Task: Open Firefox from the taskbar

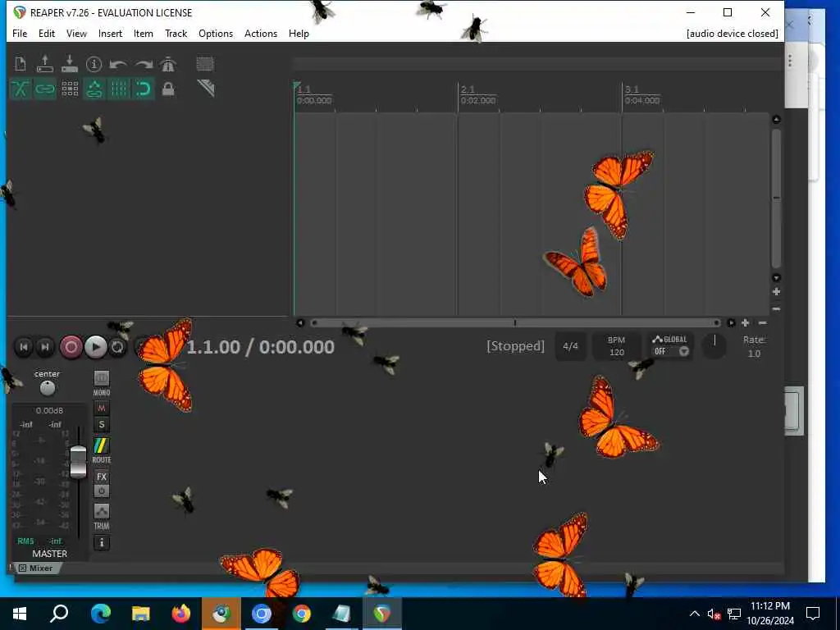Action: (181, 614)
